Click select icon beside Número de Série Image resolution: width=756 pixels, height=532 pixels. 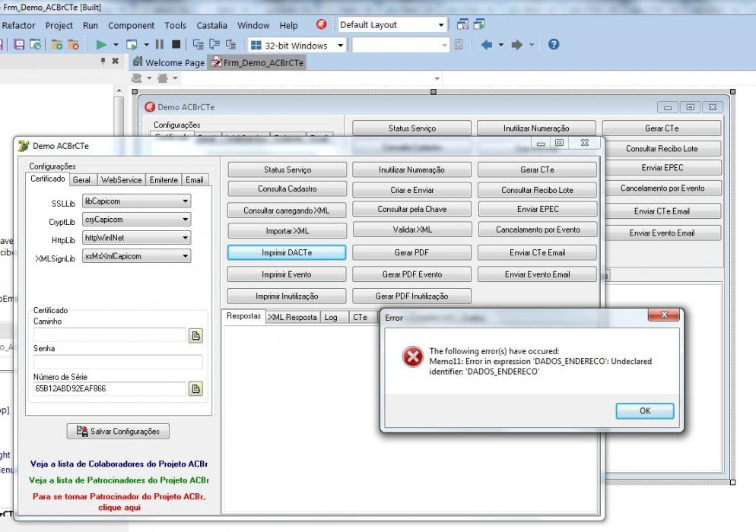pyautogui.click(x=195, y=388)
